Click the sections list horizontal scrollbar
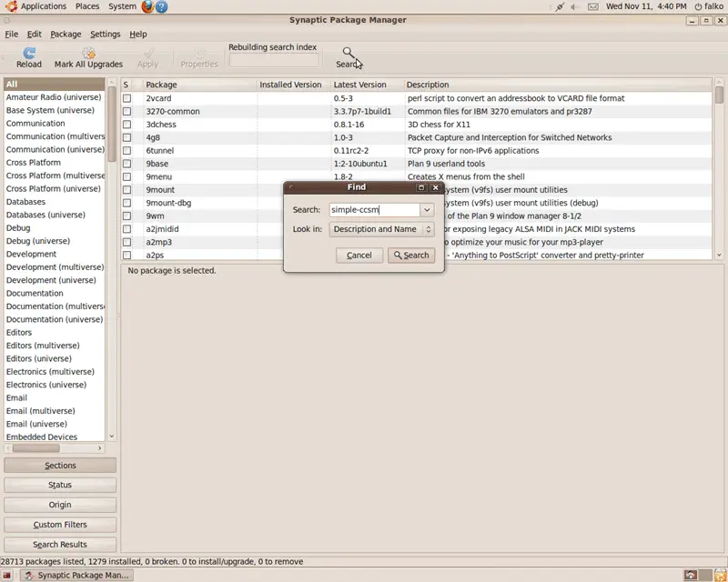 [x=55, y=448]
